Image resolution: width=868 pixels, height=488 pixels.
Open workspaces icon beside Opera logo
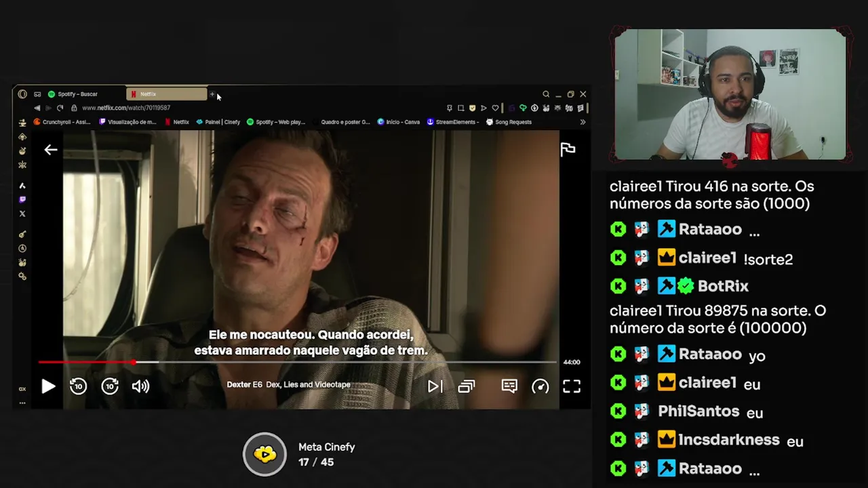pos(37,94)
